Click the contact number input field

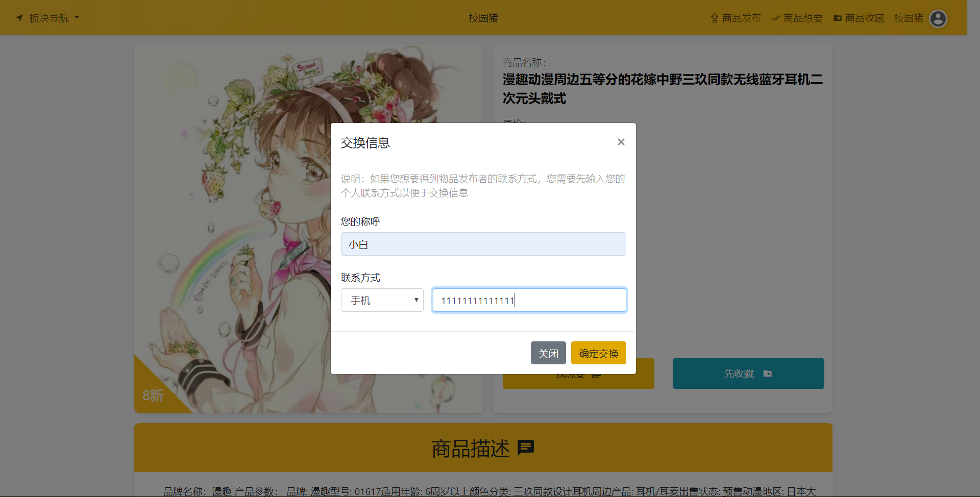529,300
